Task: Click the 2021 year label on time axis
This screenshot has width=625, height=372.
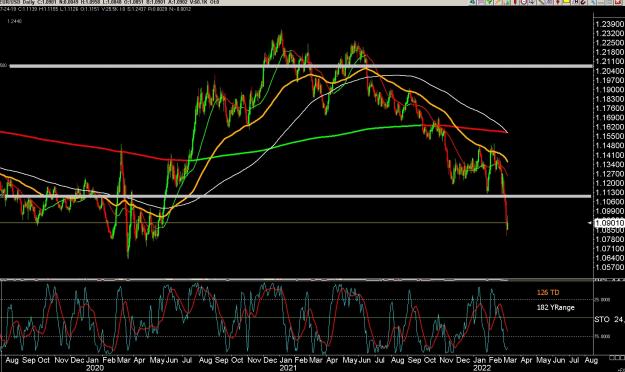Action: [288, 368]
